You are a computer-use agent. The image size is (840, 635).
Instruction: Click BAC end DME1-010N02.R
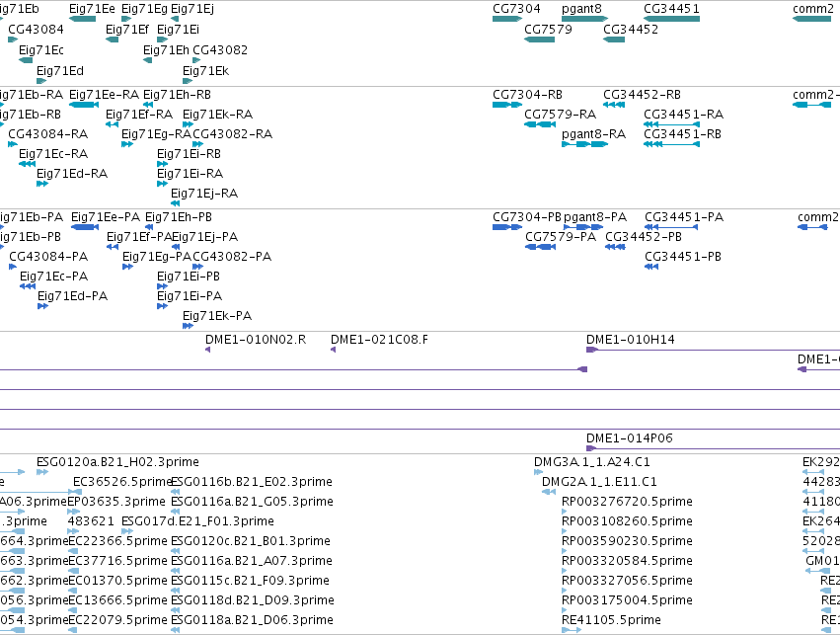[256, 340]
